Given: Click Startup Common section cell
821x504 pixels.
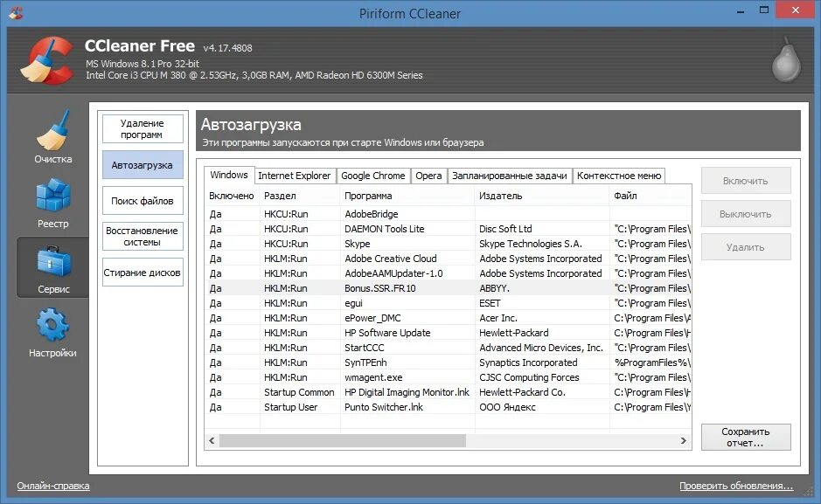Looking at the screenshot, I should (x=299, y=392).
